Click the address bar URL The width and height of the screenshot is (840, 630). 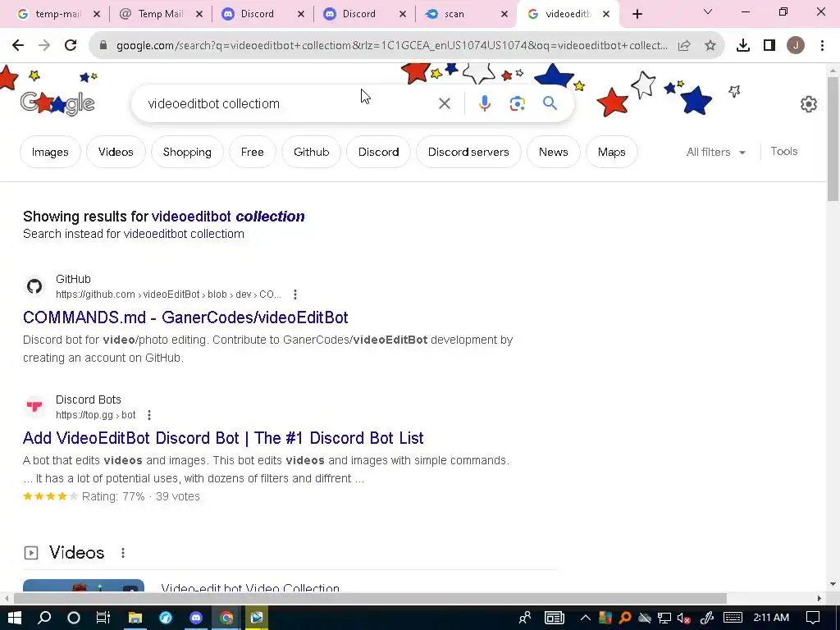[x=392, y=46]
